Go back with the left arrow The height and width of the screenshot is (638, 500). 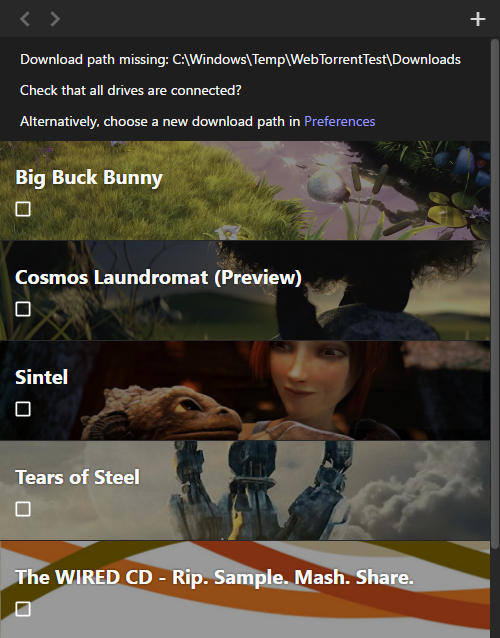point(25,19)
